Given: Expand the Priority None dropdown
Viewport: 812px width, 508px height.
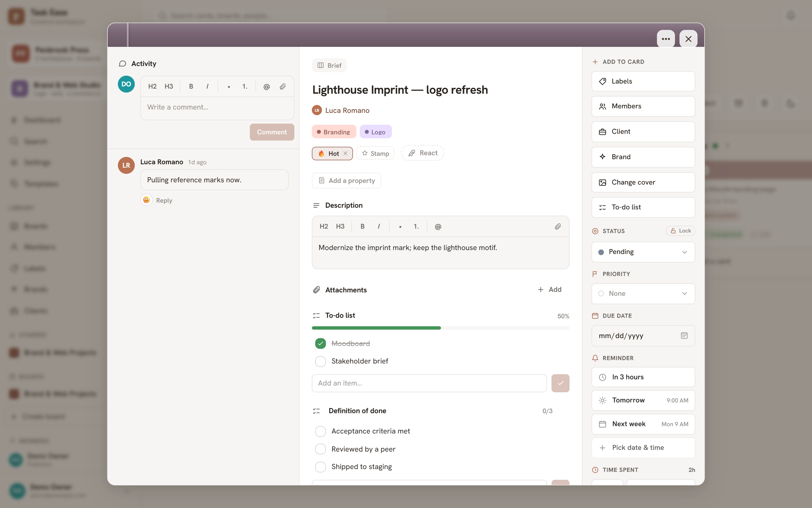Looking at the screenshot, I should (643, 294).
